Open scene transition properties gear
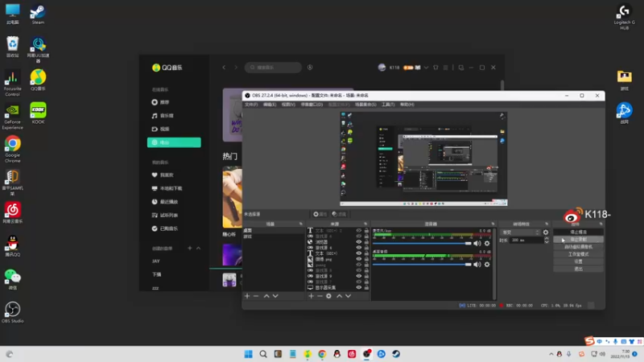 point(546,232)
